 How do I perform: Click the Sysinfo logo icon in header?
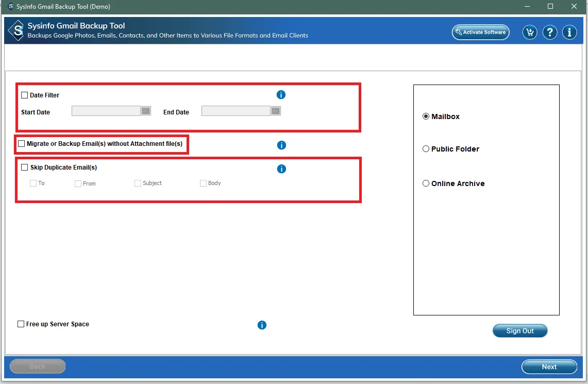(x=17, y=30)
